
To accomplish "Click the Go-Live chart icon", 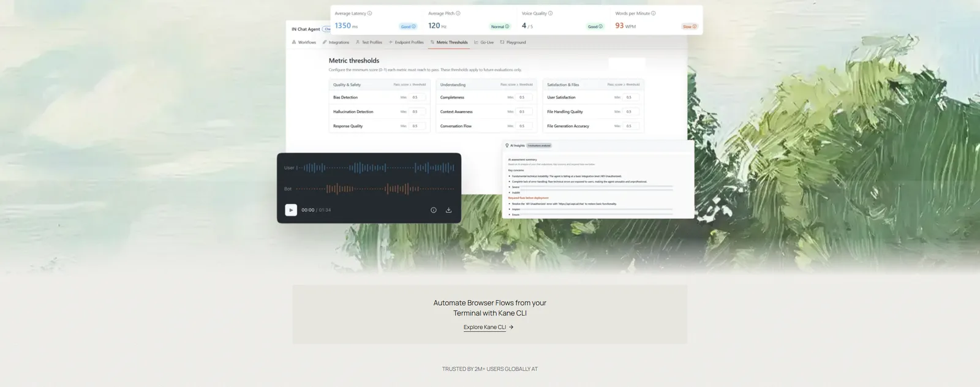I will point(477,42).
